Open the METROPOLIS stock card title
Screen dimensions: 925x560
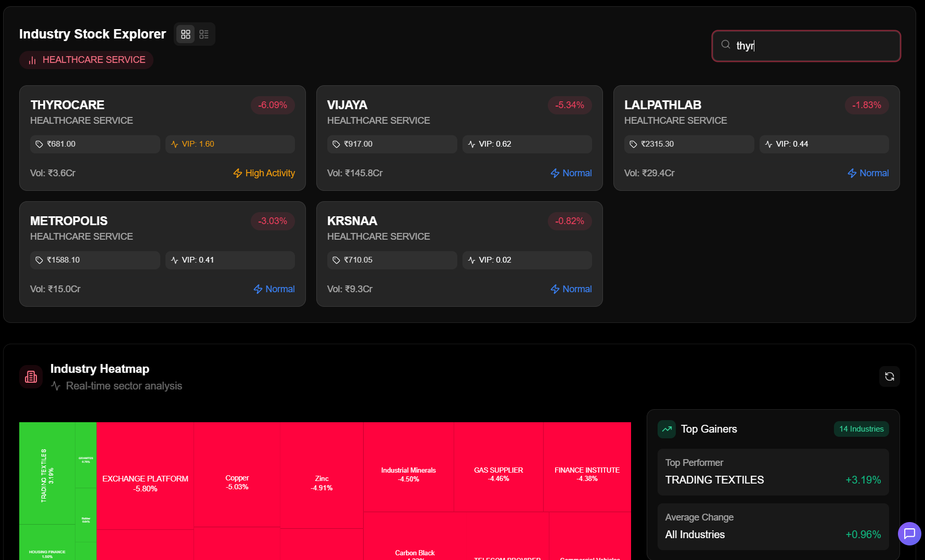(x=69, y=221)
